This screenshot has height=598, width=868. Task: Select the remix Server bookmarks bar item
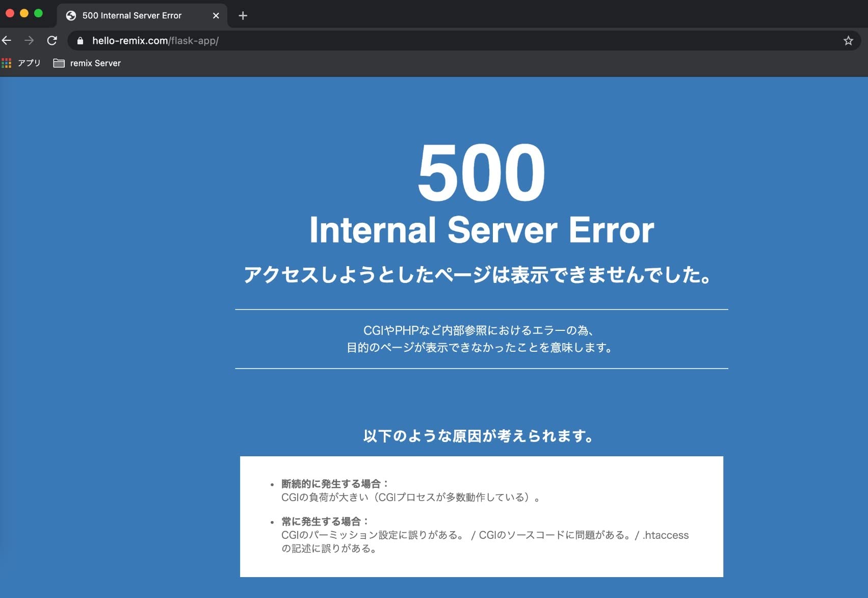click(95, 63)
